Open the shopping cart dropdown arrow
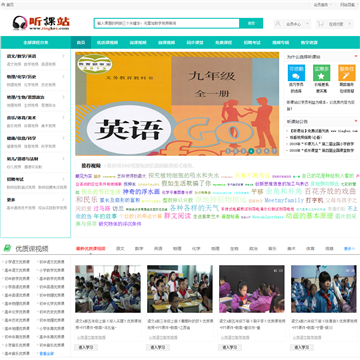Image resolution: width=360 pixels, height=360 pixels. point(349,24)
